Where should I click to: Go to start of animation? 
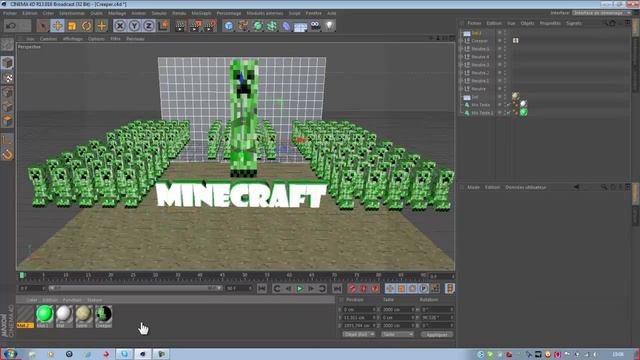[262, 289]
